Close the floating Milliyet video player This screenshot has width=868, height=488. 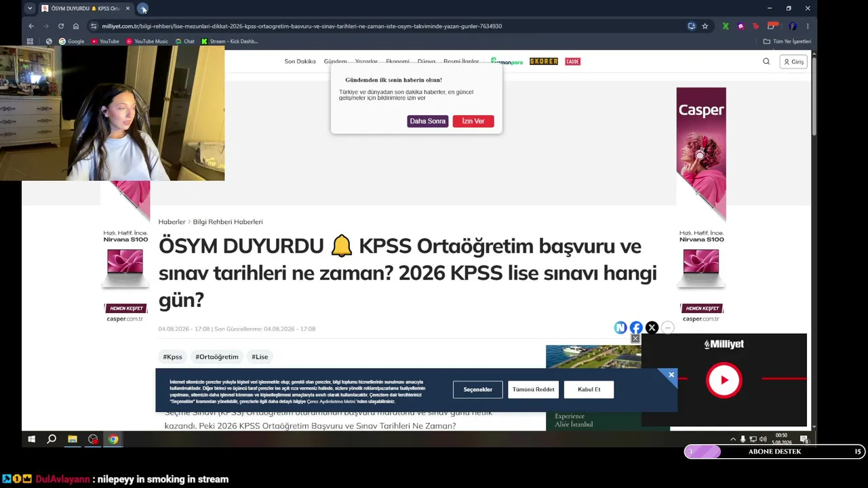635,339
